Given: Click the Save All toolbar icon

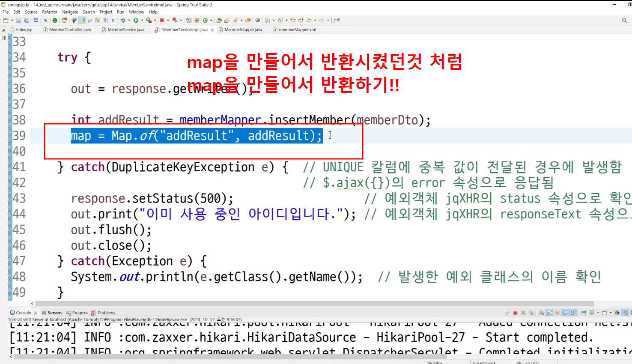Looking at the screenshot, I should click(x=27, y=20).
